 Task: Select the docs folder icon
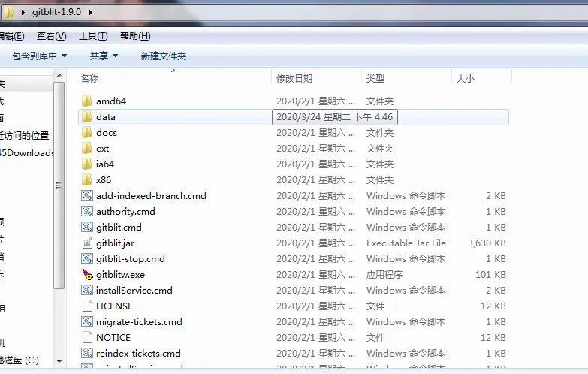(86, 132)
